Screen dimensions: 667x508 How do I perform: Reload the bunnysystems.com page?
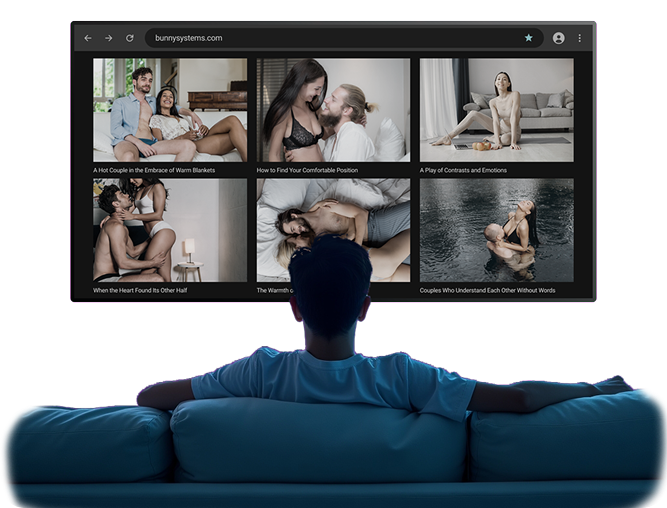(x=129, y=38)
